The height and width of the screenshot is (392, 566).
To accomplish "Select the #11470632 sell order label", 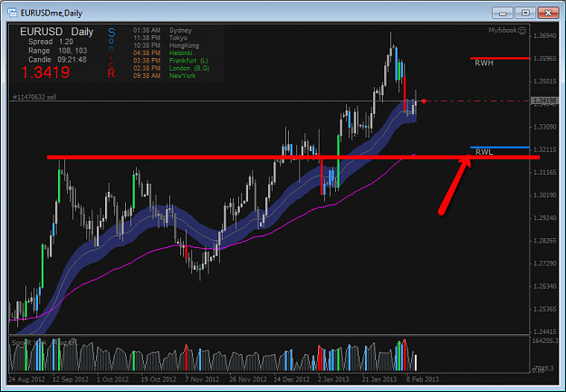I will pyautogui.click(x=34, y=97).
